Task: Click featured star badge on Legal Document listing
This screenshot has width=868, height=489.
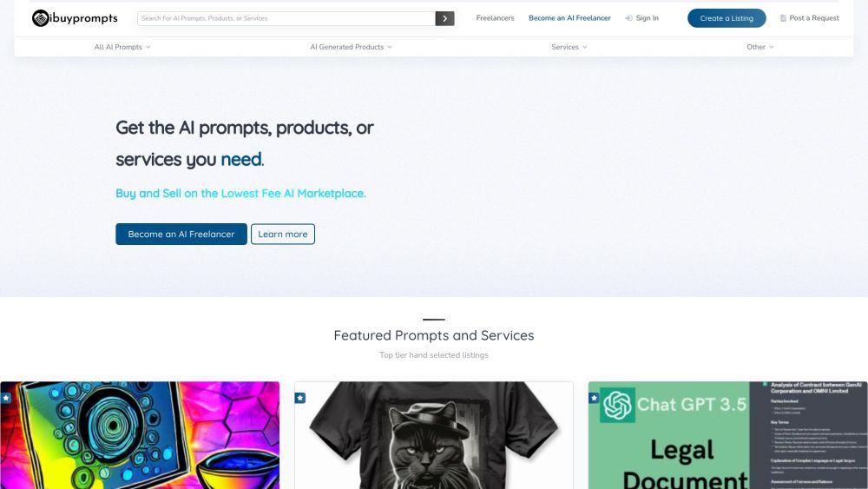Action: click(x=595, y=398)
